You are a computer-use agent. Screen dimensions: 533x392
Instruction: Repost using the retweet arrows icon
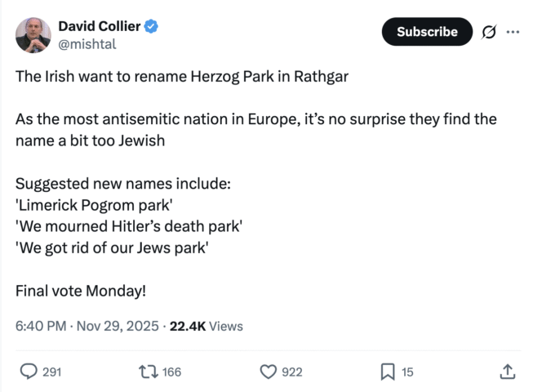coord(148,372)
